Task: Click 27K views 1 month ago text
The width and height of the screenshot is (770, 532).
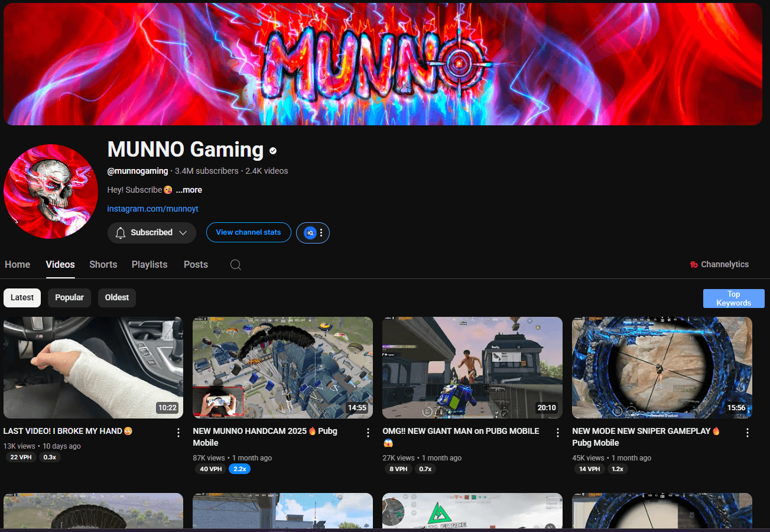Action: coord(422,458)
